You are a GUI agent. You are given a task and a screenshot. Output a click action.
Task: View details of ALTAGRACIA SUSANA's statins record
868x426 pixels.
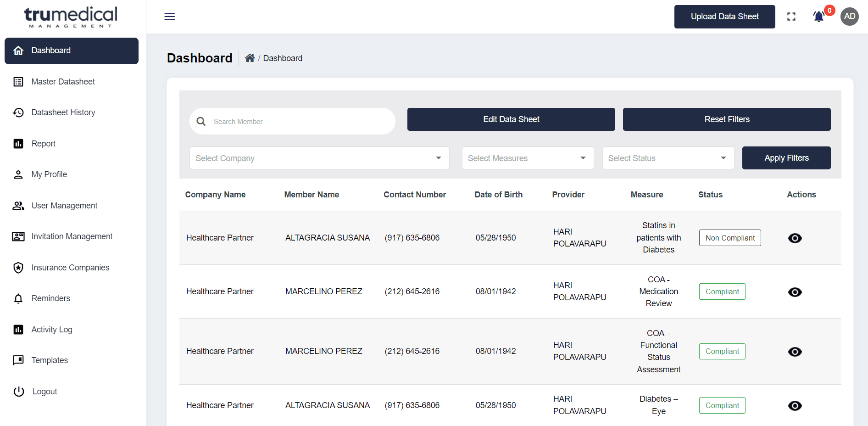tap(795, 238)
